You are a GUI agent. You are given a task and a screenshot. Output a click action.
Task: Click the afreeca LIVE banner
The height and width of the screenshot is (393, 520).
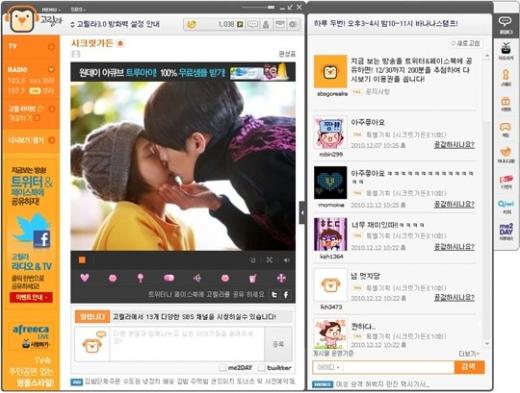[31, 337]
